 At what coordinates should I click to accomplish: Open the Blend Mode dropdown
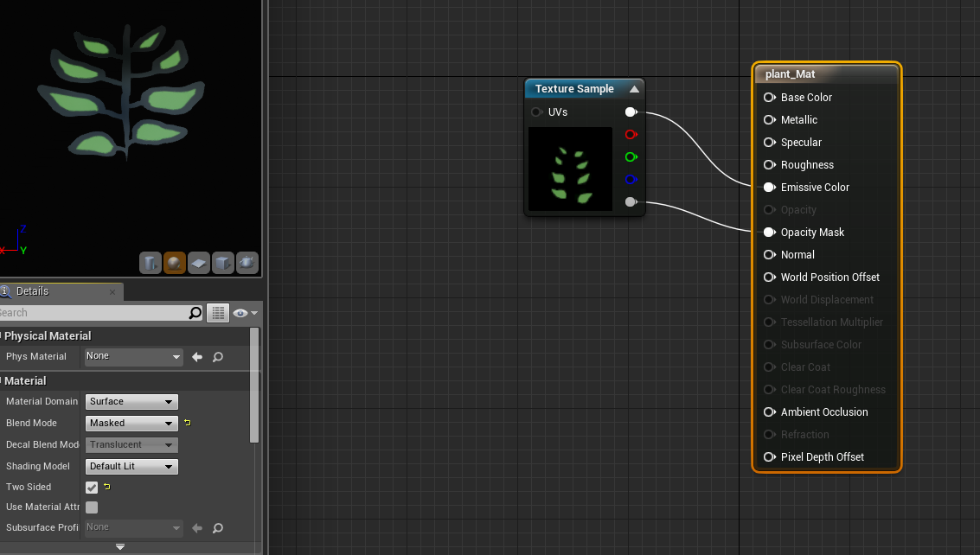click(x=131, y=423)
